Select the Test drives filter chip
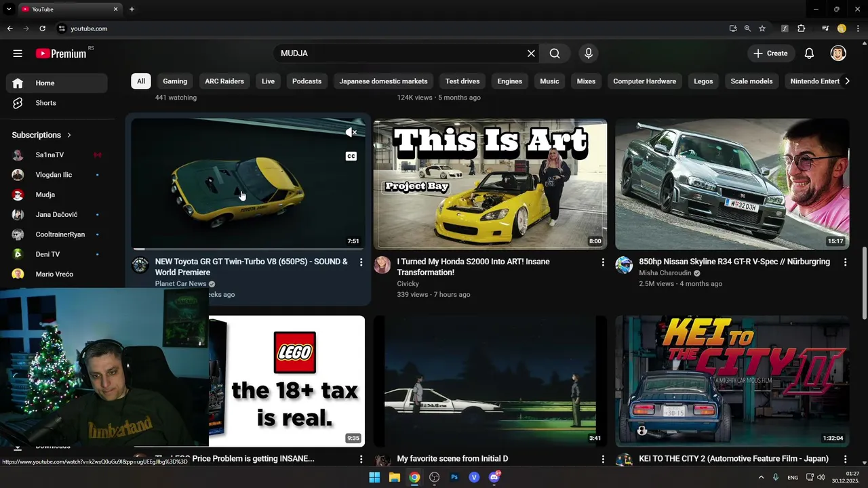Screen dimensions: 868x488 click(x=462, y=81)
